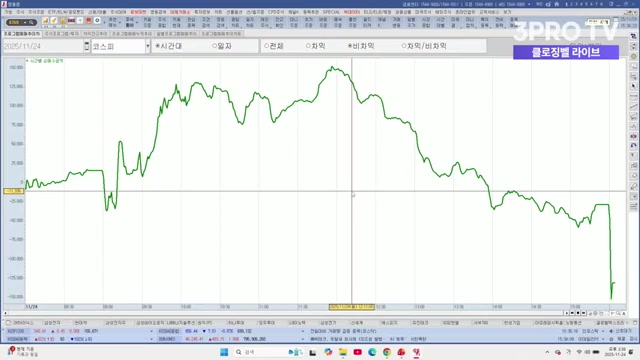Select the 일자 radio button
This screenshot has width=640, height=360.
pyautogui.click(x=215, y=46)
